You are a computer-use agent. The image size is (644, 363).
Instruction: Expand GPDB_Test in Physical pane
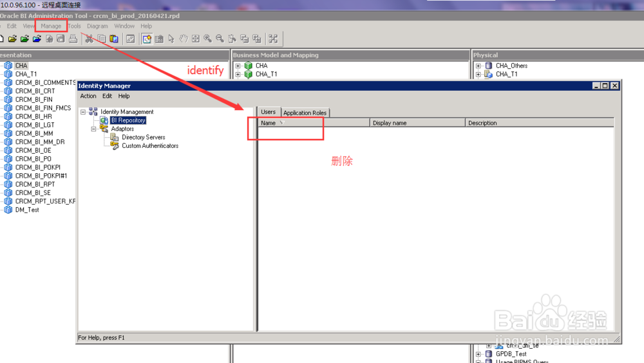point(478,354)
